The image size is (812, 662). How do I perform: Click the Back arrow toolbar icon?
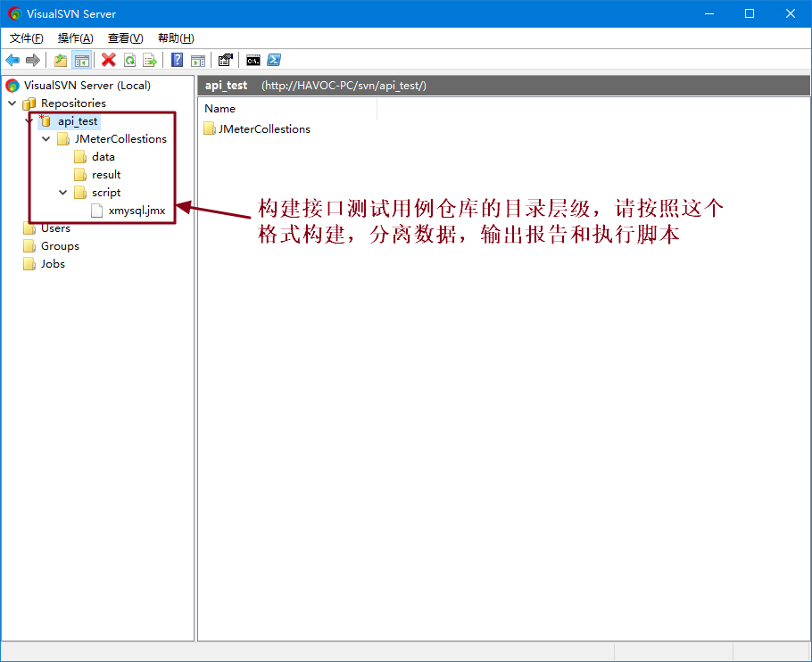pyautogui.click(x=12, y=60)
